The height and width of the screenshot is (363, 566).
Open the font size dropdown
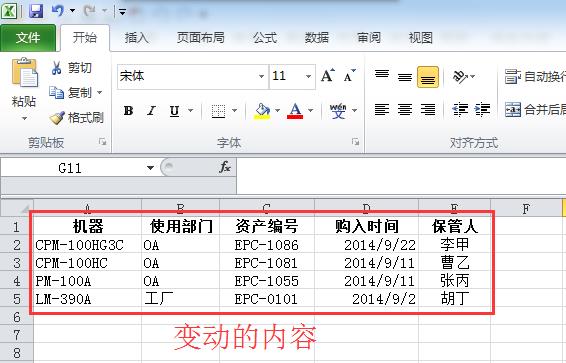point(308,76)
